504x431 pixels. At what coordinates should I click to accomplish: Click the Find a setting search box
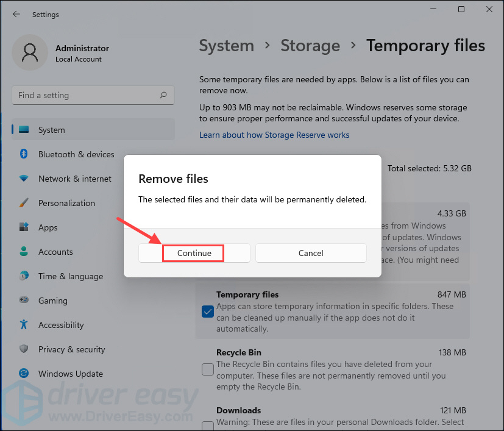pos(93,95)
